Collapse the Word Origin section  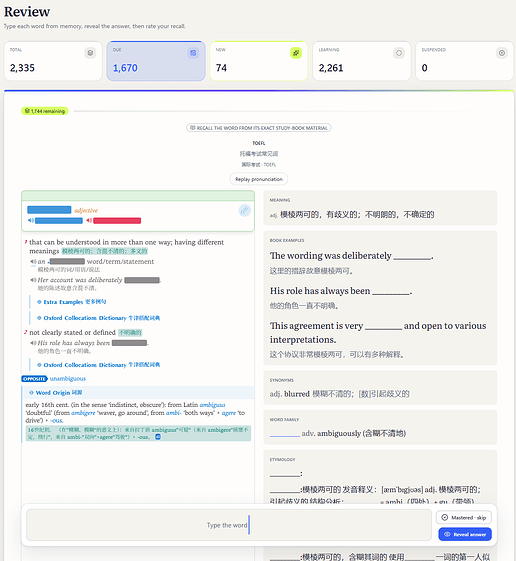56,392
